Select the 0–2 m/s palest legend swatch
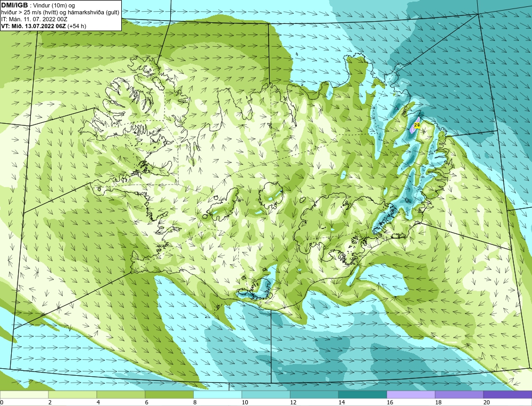Viewport: 532px width, 406px height. coord(24,394)
